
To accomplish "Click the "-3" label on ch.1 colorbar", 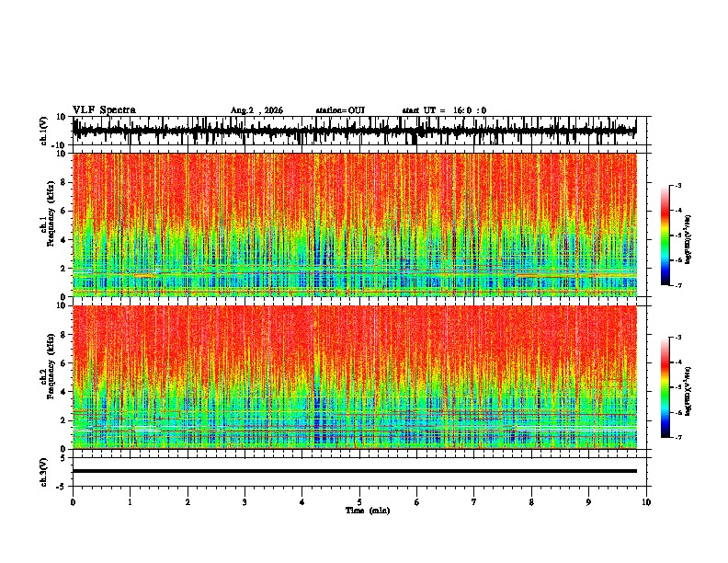I will tap(677, 185).
